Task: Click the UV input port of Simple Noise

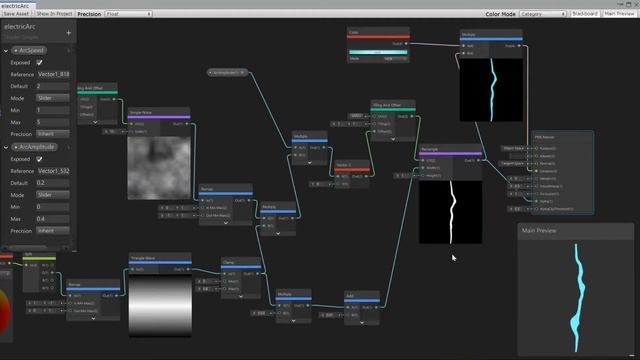Action: (x=131, y=124)
